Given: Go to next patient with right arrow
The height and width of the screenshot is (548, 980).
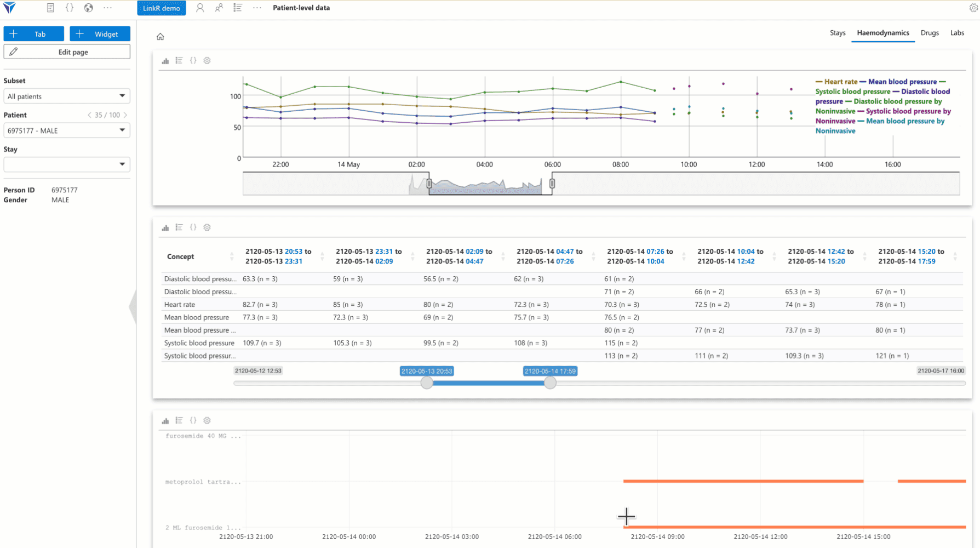Looking at the screenshot, I should tap(125, 115).
